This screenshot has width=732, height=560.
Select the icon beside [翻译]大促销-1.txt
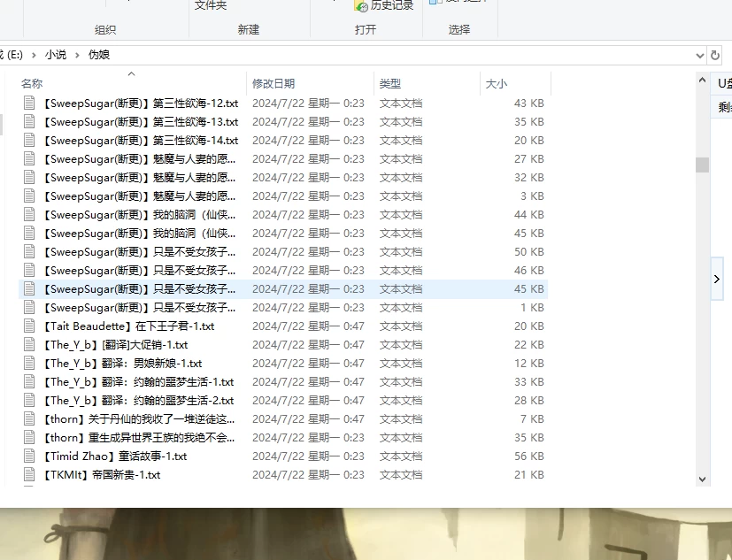[29, 345]
